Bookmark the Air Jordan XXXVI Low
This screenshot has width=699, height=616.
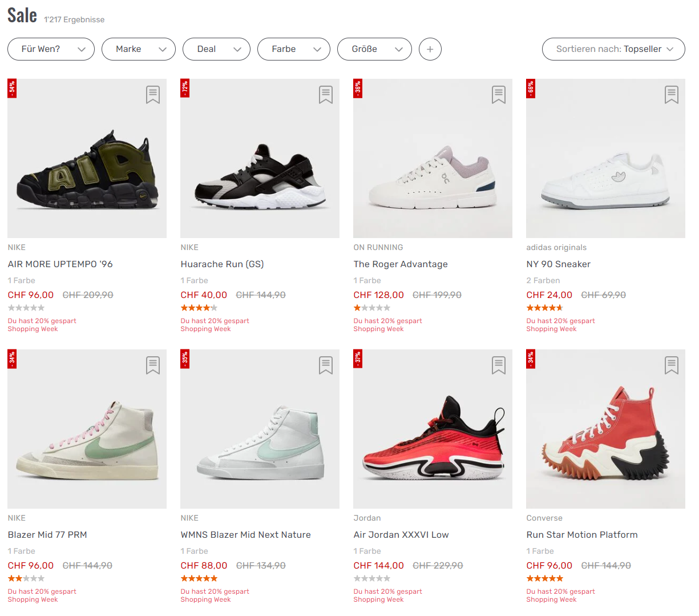499,365
